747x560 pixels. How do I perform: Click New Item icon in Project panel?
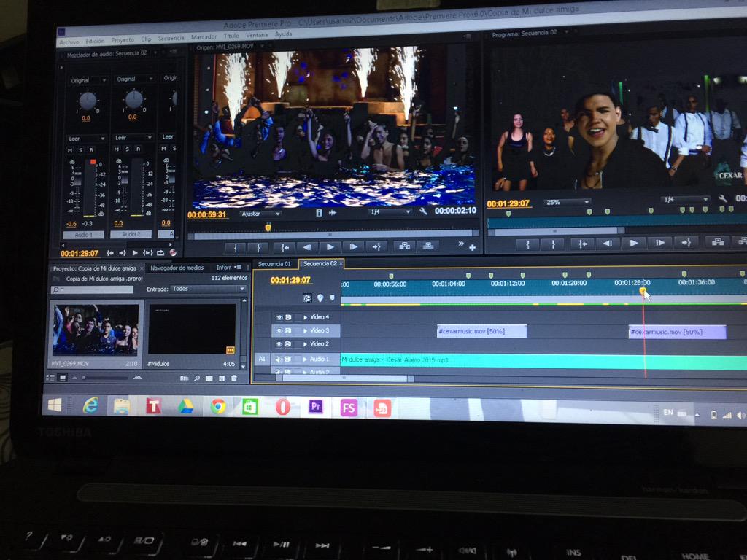(222, 378)
